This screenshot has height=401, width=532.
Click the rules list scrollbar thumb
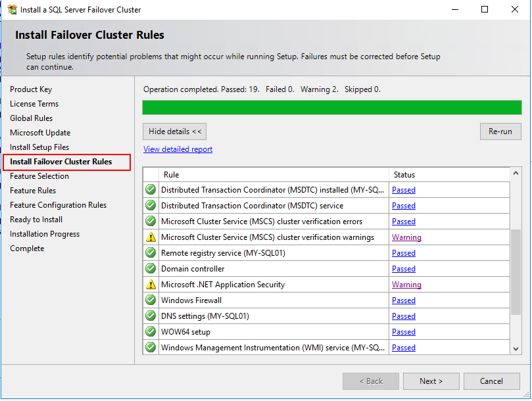coord(516,272)
